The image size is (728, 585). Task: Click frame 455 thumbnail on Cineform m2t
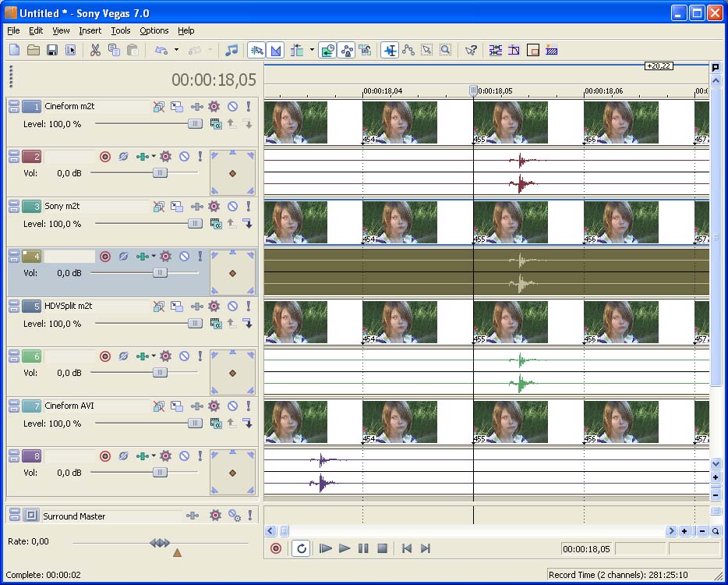click(x=511, y=122)
